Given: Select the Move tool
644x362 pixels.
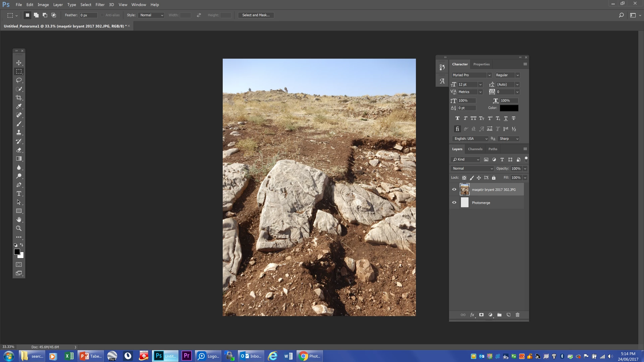Looking at the screenshot, I should 19,63.
